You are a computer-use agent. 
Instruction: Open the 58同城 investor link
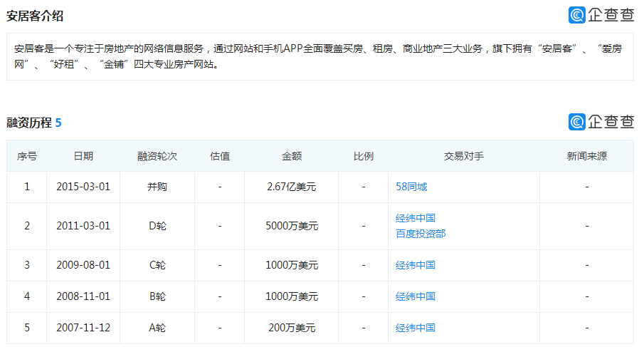tap(411, 187)
